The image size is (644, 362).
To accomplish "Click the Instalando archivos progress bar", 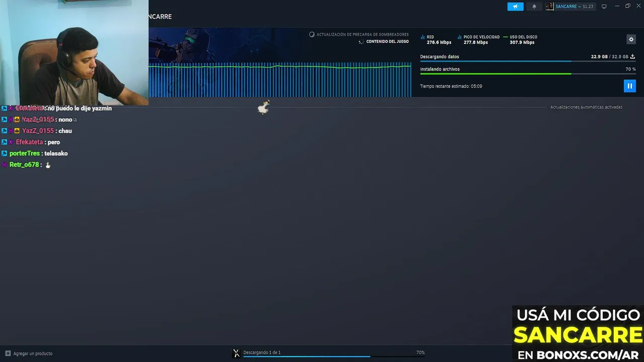I will pos(528,74).
